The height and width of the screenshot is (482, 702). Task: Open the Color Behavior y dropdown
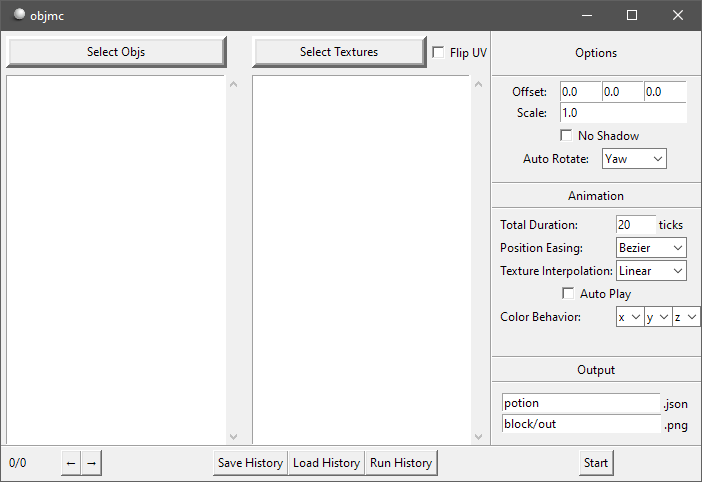(x=657, y=317)
